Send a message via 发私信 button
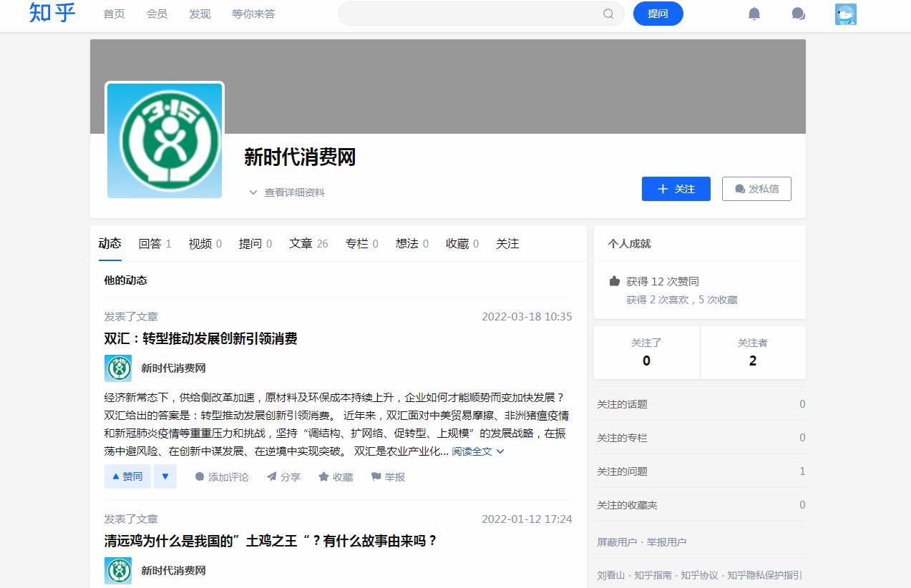The width and height of the screenshot is (911, 588). (x=756, y=189)
